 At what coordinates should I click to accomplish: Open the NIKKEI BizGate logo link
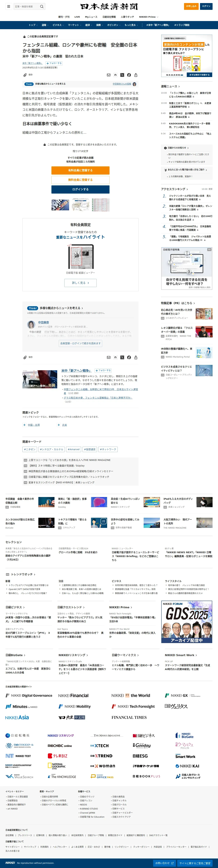click(185, 736)
